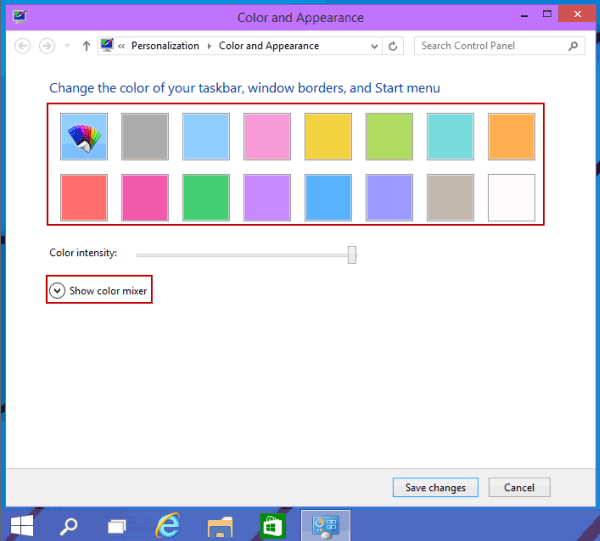
Task: Pick the taupe beige swatch
Action: click(x=450, y=198)
